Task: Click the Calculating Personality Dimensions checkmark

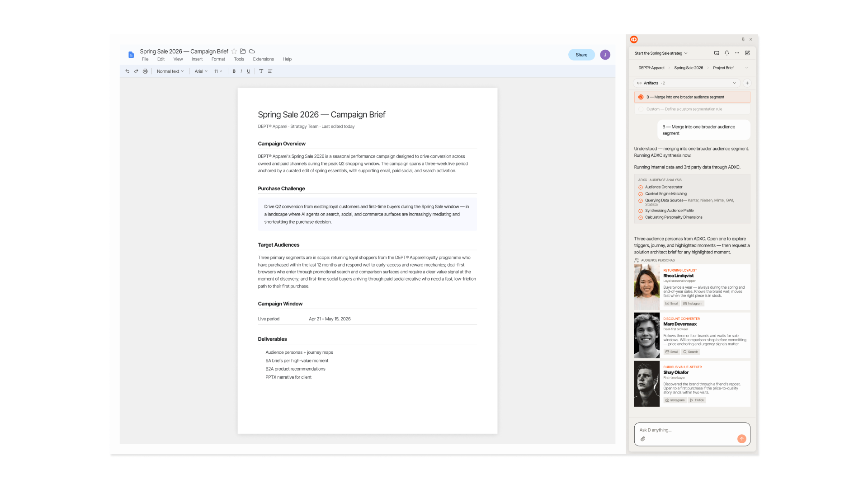Action: (641, 217)
